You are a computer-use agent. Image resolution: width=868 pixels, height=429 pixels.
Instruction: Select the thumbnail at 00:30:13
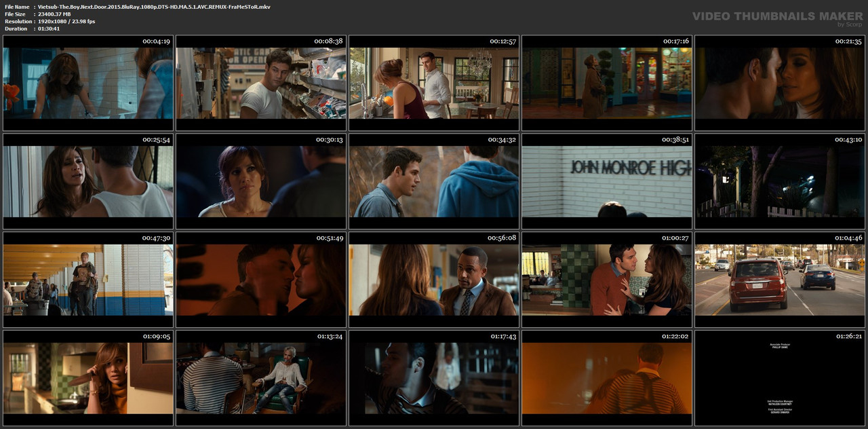261,182
